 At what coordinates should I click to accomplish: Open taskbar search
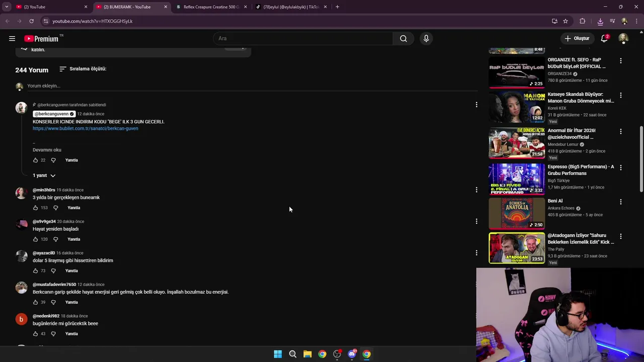292,354
